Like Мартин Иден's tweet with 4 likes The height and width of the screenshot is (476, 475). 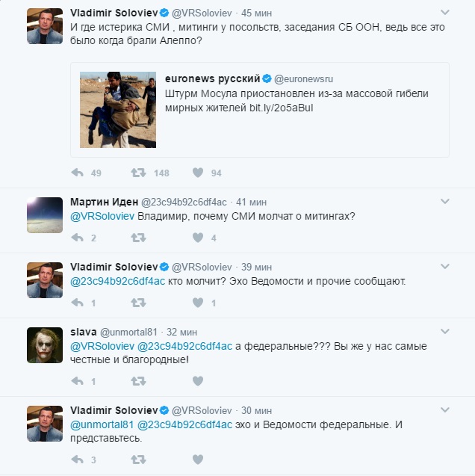tap(198, 238)
